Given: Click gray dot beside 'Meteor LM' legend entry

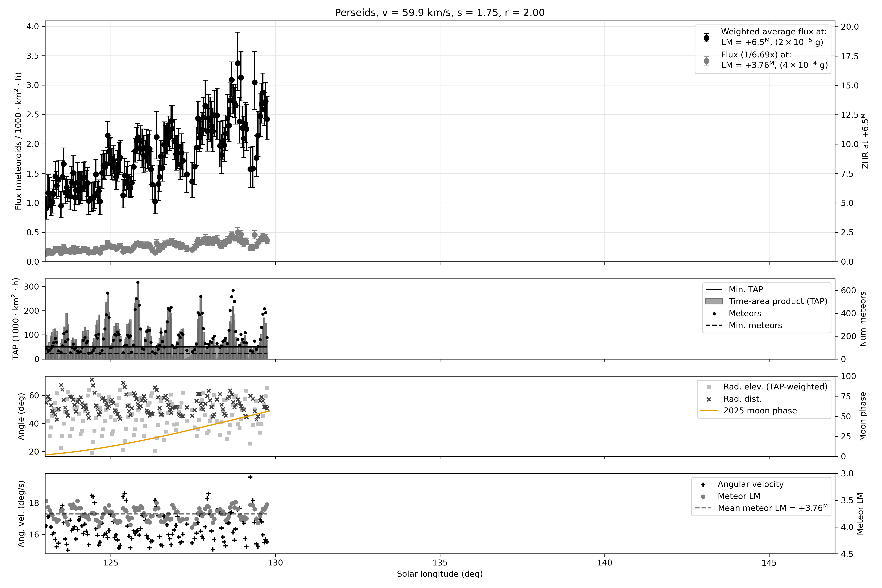Looking at the screenshot, I should (703, 496).
